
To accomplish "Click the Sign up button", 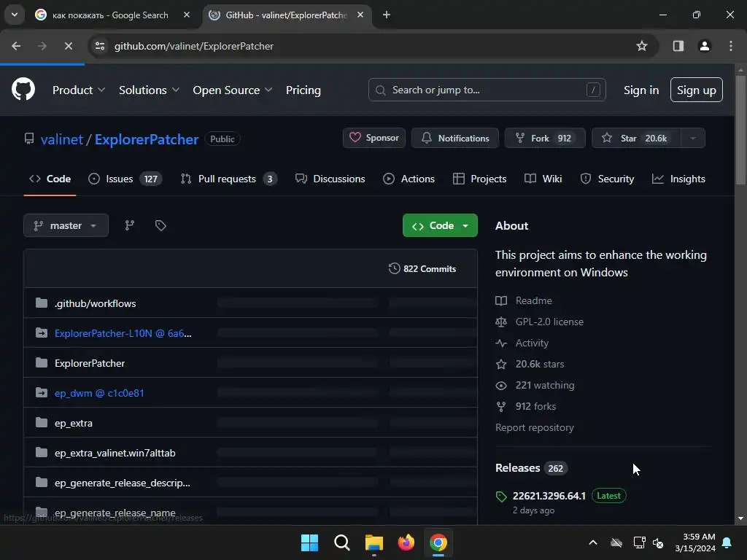I will 696,90.
